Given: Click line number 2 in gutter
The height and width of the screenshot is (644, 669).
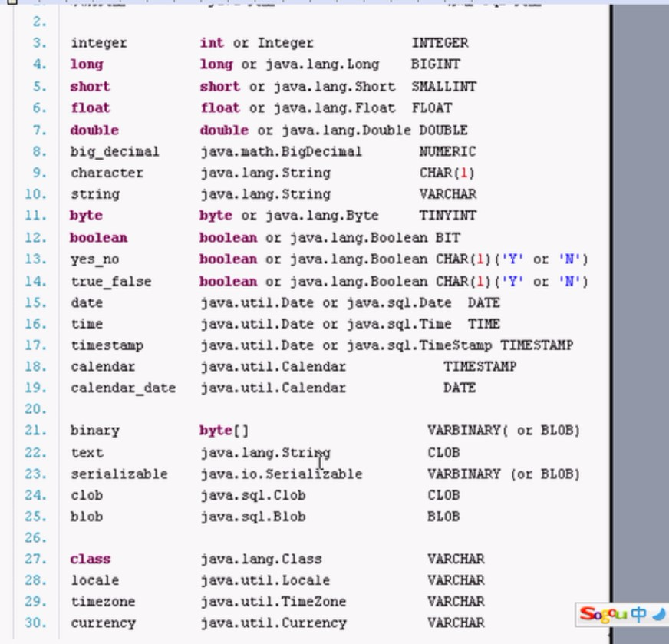Looking at the screenshot, I should (x=39, y=21).
